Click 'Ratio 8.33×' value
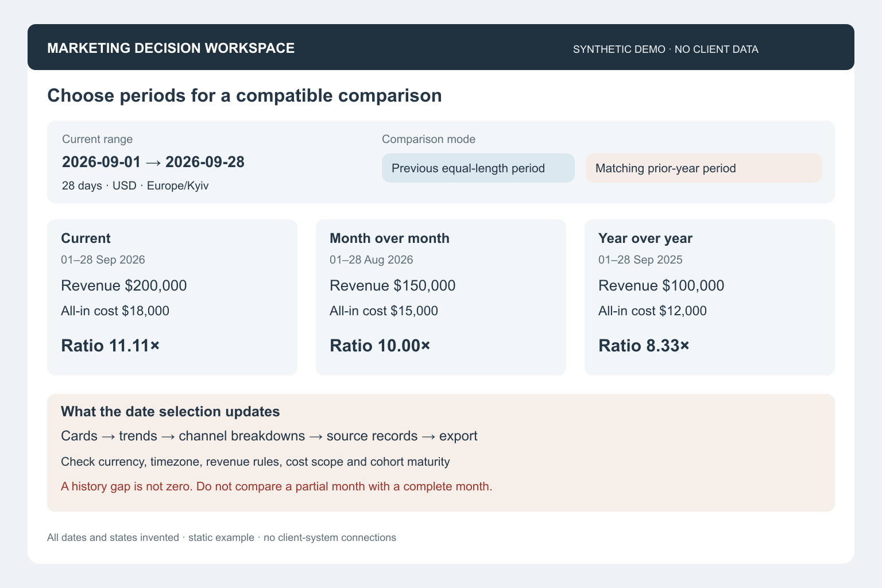This screenshot has height=588, width=882. [644, 346]
